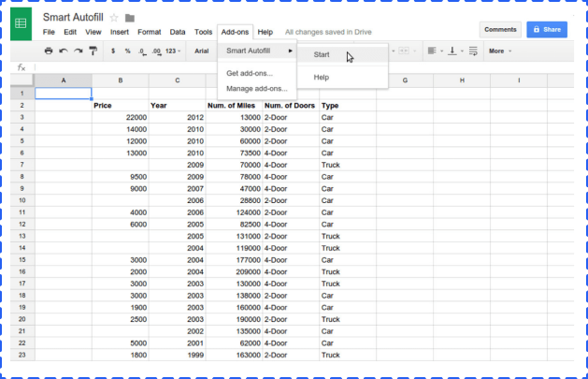The height and width of the screenshot is (379, 588).
Task: Select the Price header cell
Action: [x=103, y=106]
